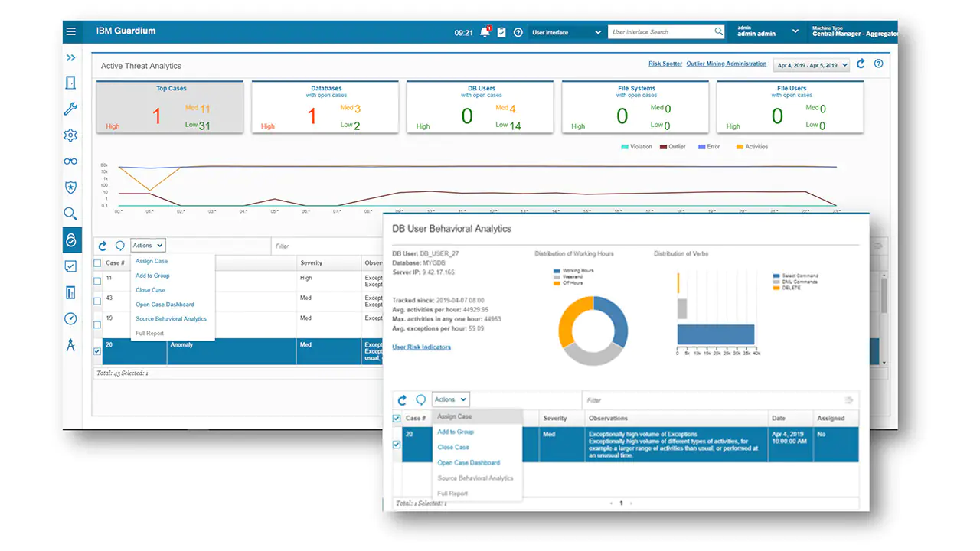Click the search magnifier in header
This screenshot has height=551, width=980.
(719, 31)
